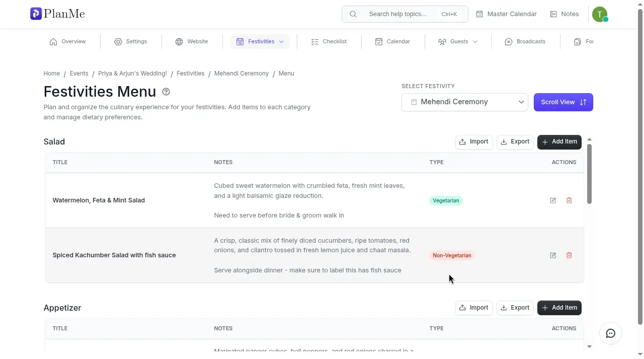The image size is (644, 359).
Task: Click the Vegetarian type badge
Action: (x=446, y=200)
